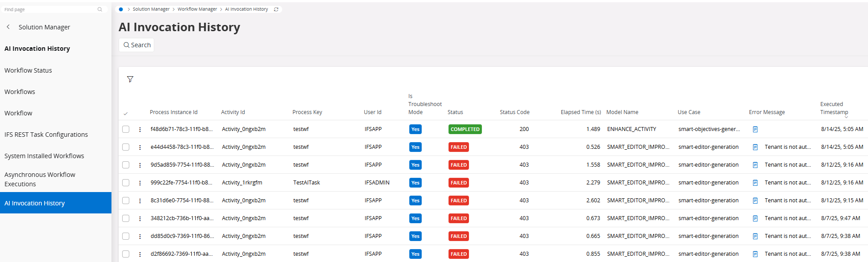Click Use Case column header
Screen dimensions: 868x262
689,112
